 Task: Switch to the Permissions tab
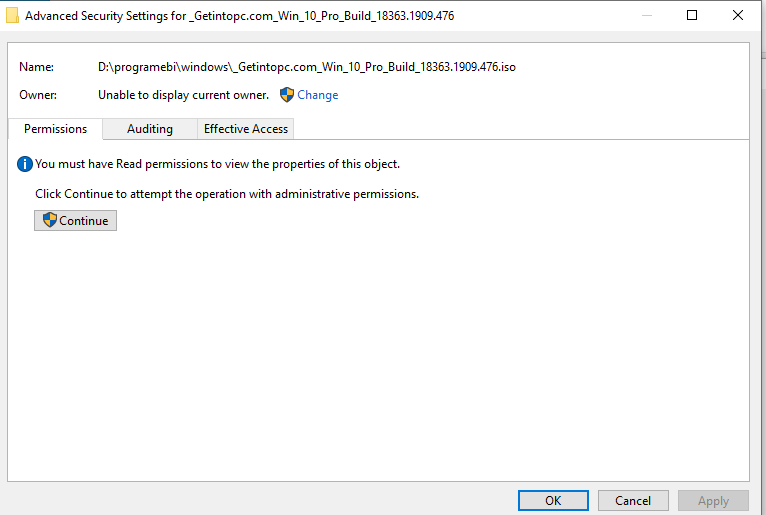[x=55, y=129]
